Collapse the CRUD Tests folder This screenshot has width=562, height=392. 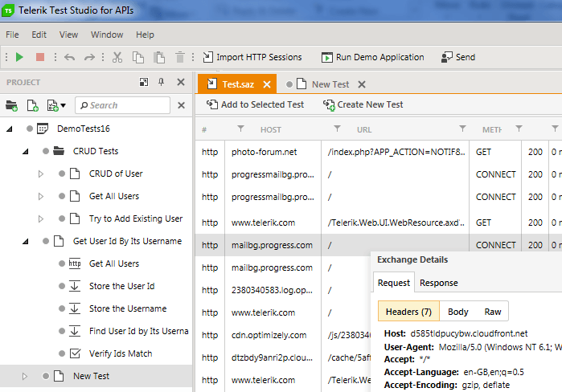pos(26,152)
